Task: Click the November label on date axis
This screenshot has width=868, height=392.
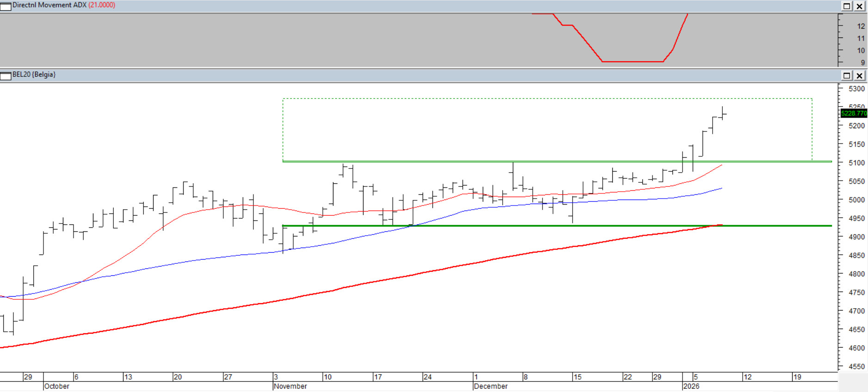Action: coord(290,386)
